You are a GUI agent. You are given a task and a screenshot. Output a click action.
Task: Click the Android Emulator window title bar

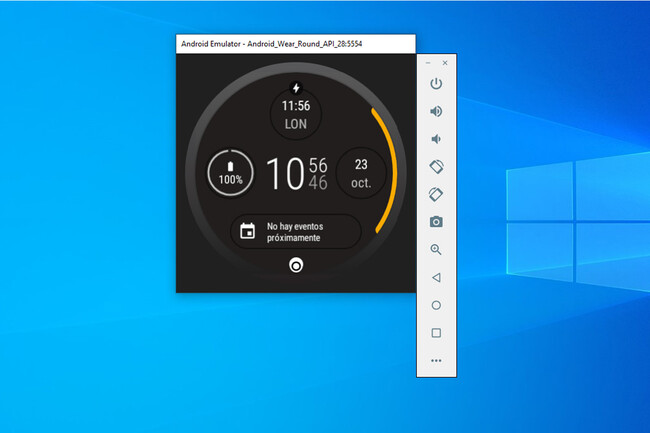[x=296, y=44]
